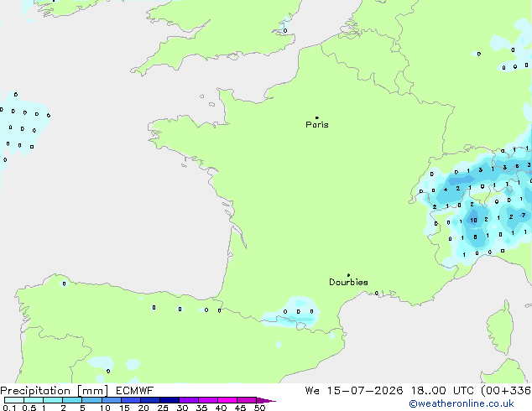Click the Paris city label

[x=317, y=125]
